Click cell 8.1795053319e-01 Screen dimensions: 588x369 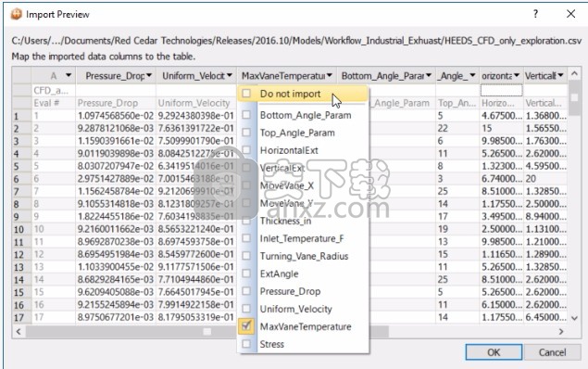195,317
